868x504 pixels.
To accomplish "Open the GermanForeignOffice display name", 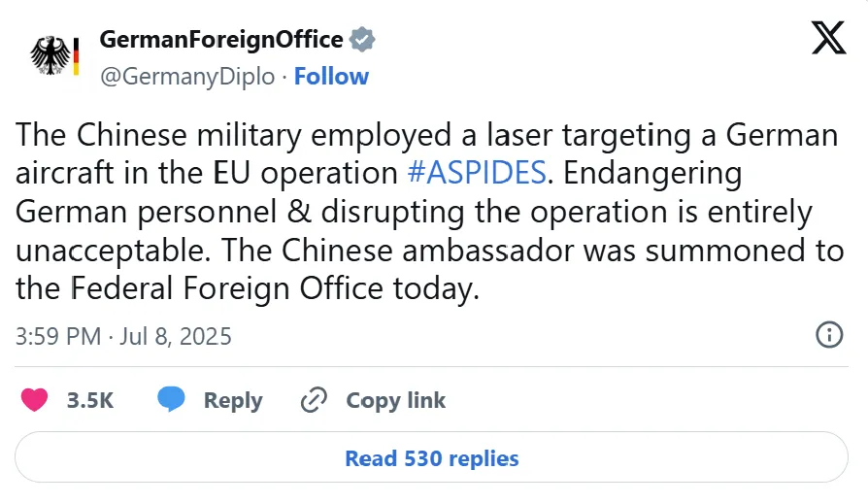I will pos(221,40).
